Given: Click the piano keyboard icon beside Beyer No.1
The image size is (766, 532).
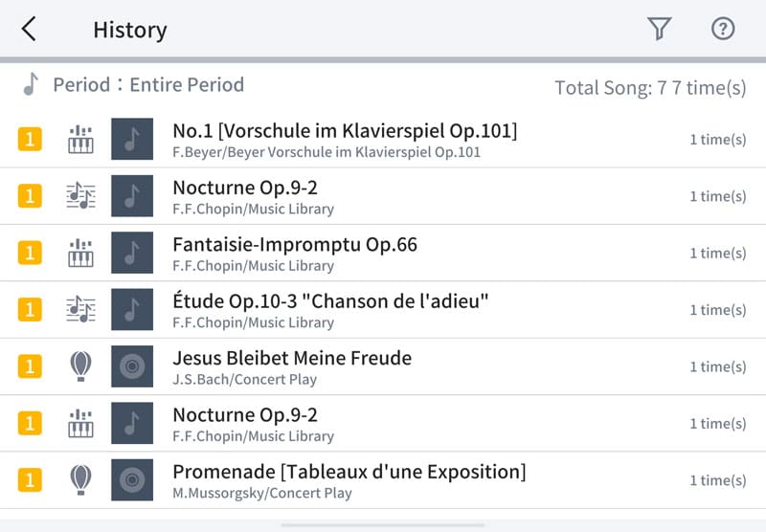Looking at the screenshot, I should (80, 140).
